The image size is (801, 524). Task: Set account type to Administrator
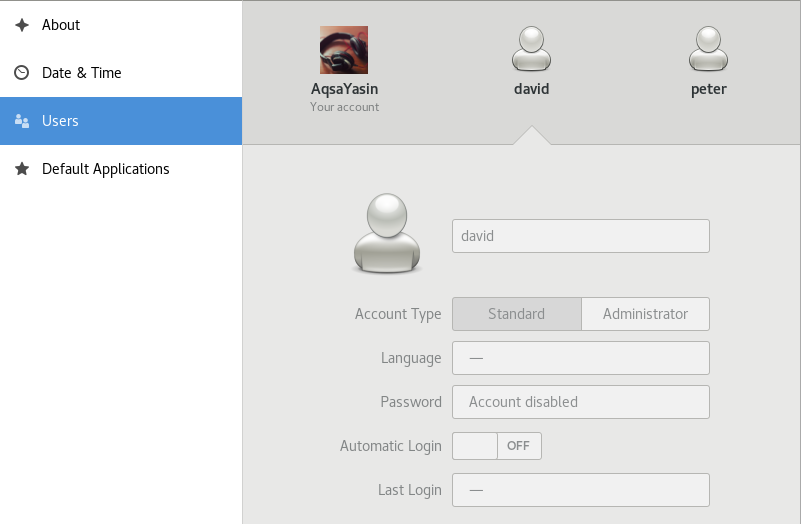[645, 314]
